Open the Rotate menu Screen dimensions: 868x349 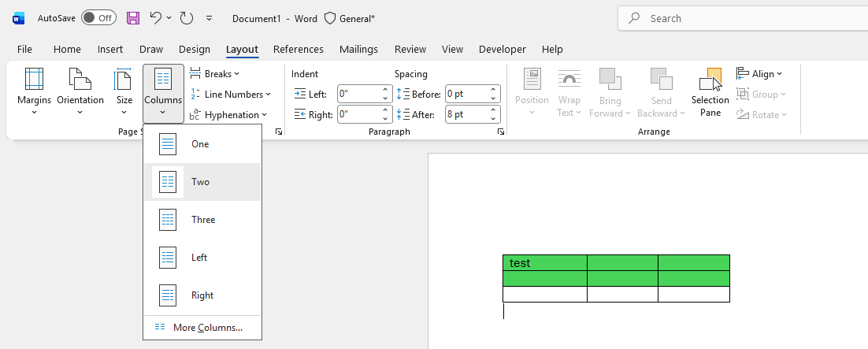pyautogui.click(x=761, y=115)
